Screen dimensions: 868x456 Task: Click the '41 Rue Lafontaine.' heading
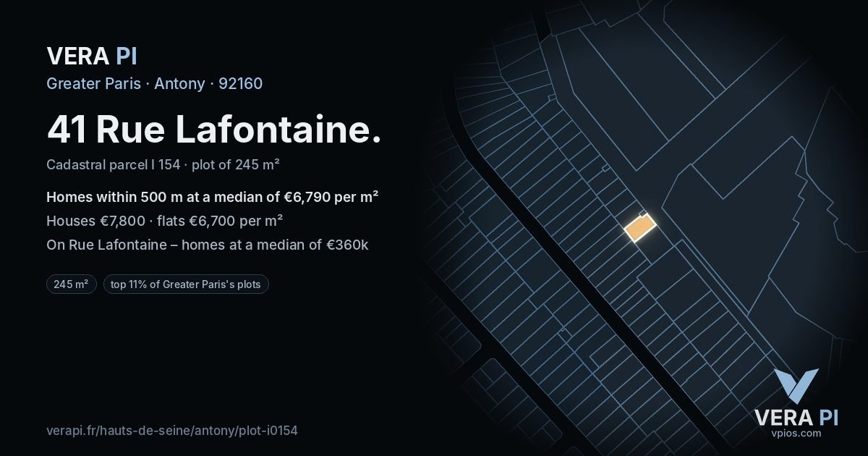tap(214, 130)
